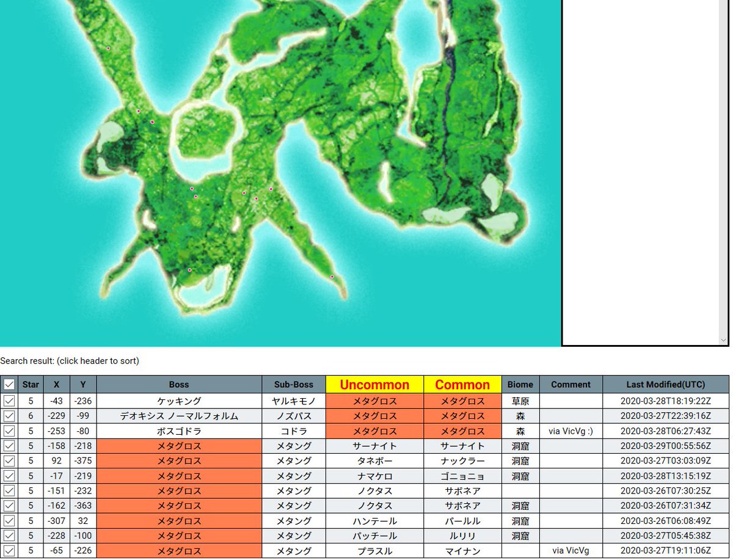Sort table by Biome column header

520,385
